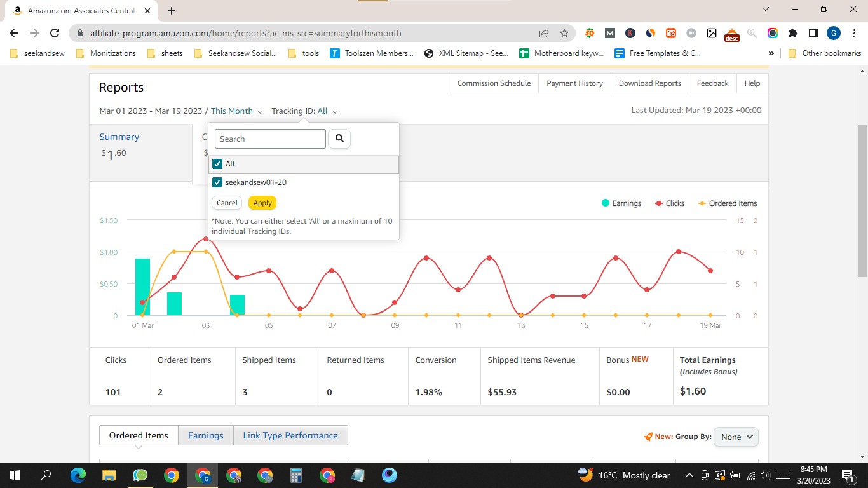This screenshot has width=868, height=488.
Task: Open Windows Start menu
Action: [x=15, y=475]
